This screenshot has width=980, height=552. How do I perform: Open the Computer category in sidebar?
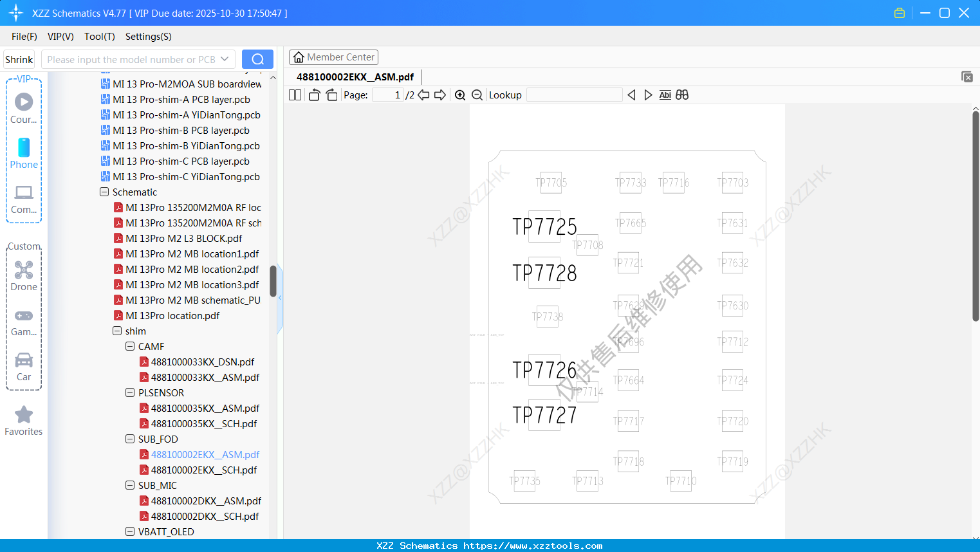point(24,199)
